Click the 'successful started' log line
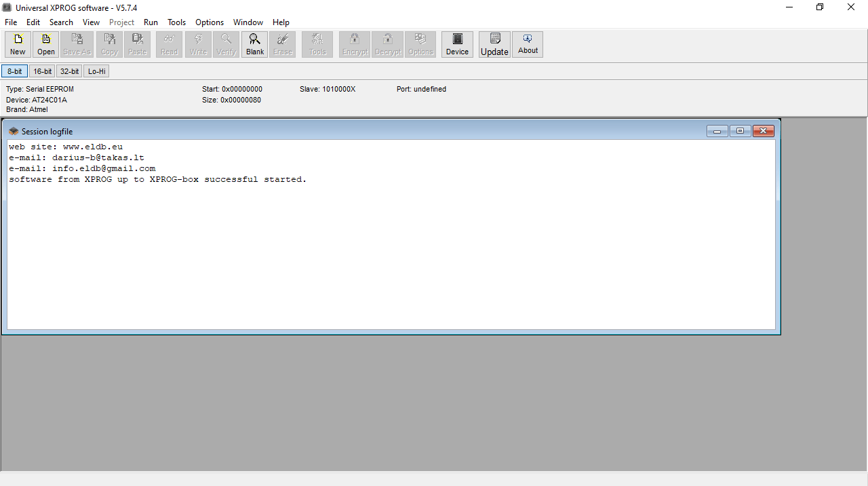Screen dimensions: 868x486 tap(158, 179)
